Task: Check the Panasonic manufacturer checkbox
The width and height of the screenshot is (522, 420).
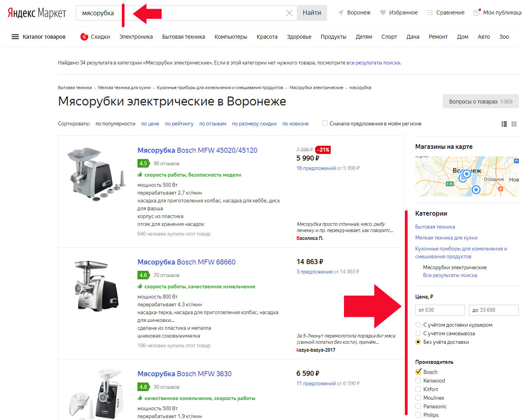Action: [x=418, y=406]
